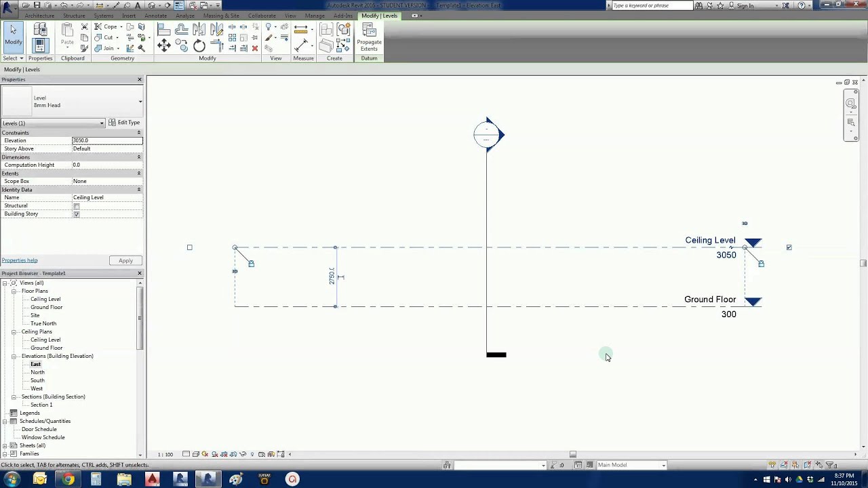
Task: Click the drawing area horizontal scrollbar thumb
Action: click(573, 454)
